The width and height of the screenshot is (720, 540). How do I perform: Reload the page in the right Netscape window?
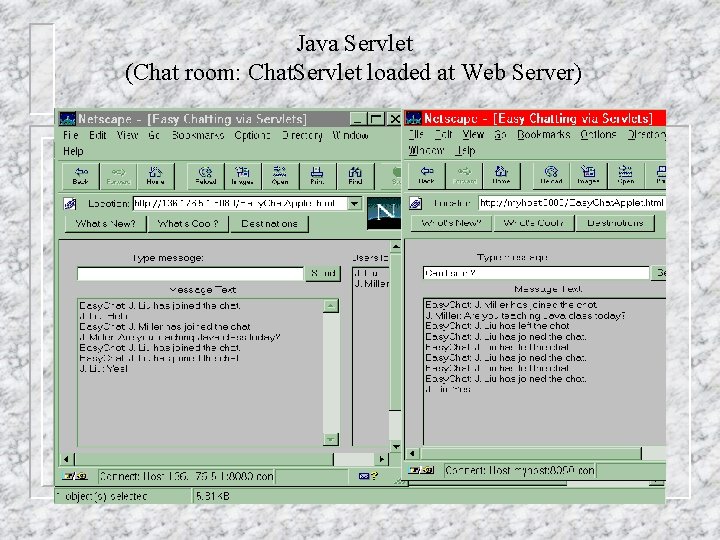551,175
